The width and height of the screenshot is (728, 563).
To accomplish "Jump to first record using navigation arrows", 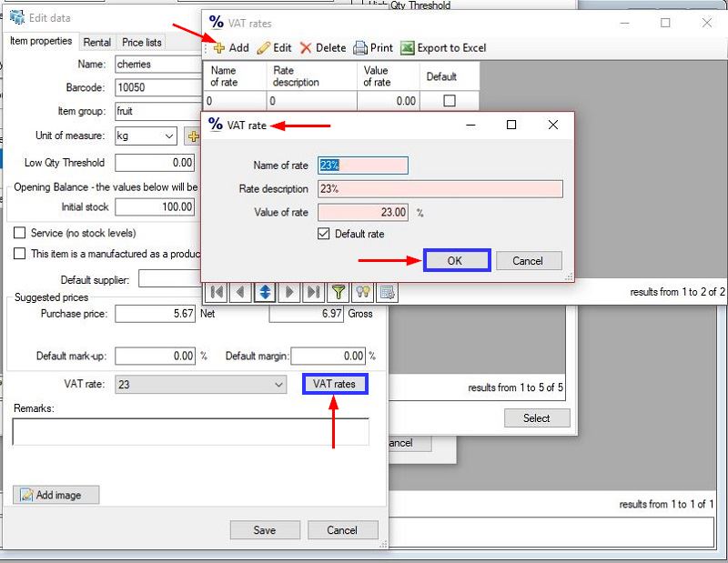I will tap(217, 292).
